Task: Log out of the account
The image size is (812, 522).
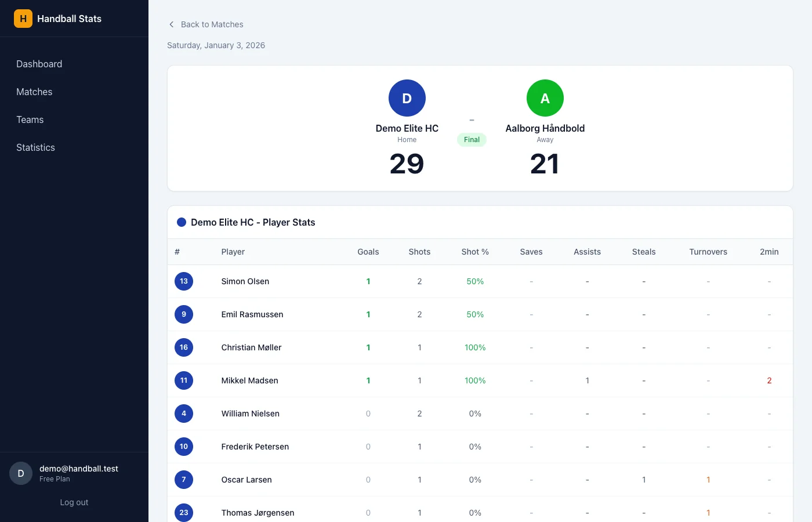Action: click(74, 502)
